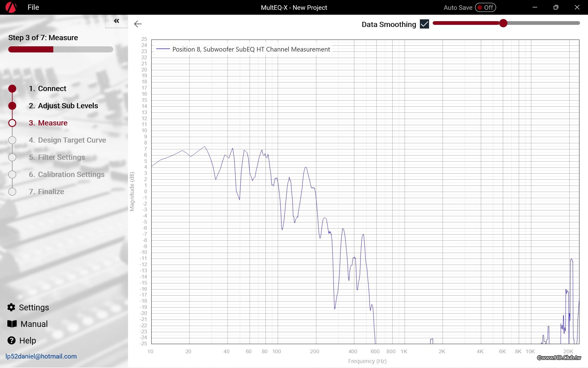Click the filled circle beside Adjust Sub Levels
588x368 pixels.
click(x=12, y=106)
